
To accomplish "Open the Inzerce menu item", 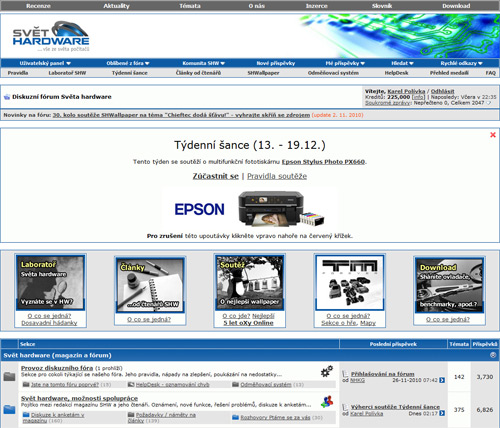I will [317, 6].
